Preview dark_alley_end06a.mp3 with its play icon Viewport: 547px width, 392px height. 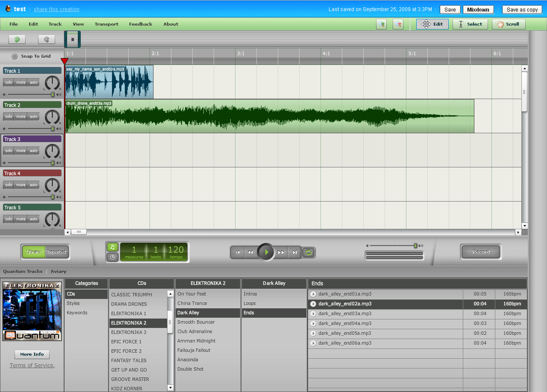pyautogui.click(x=313, y=343)
